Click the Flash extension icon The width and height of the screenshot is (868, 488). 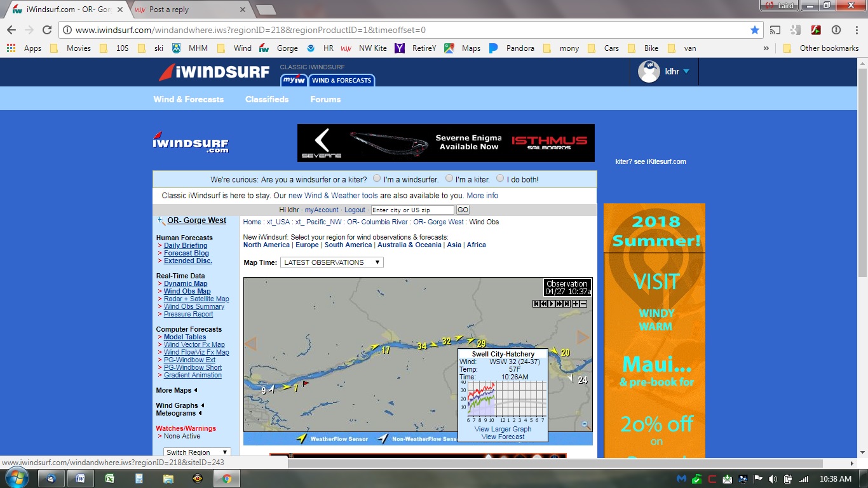[816, 30]
